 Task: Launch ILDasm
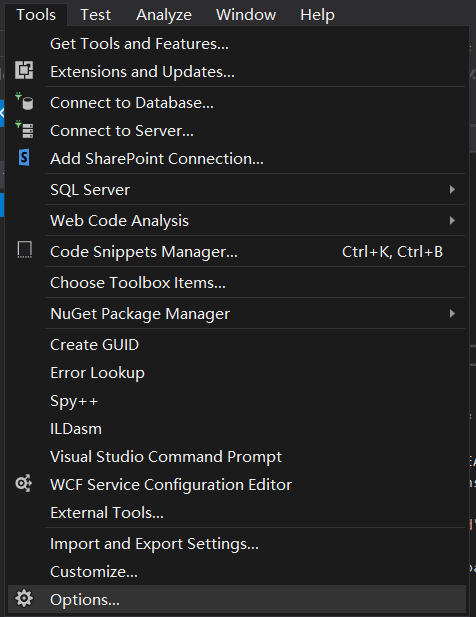coord(237,429)
